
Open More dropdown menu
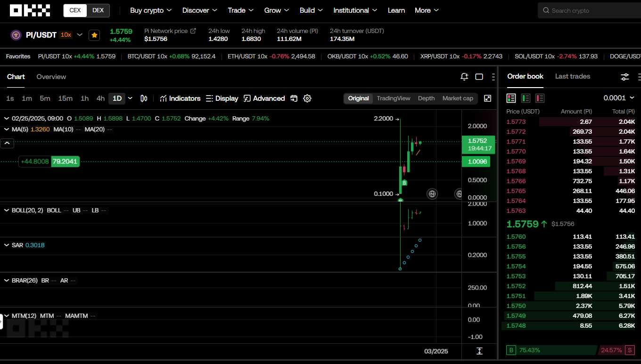pos(427,10)
